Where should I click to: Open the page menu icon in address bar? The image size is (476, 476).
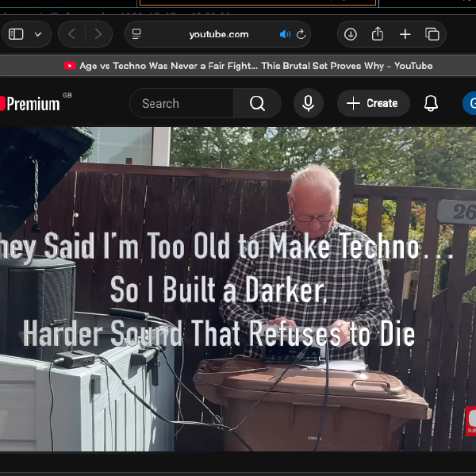pyautogui.click(x=136, y=34)
